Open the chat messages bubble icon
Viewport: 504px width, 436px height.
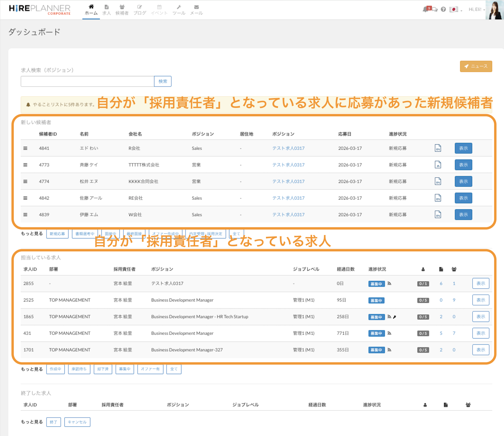435,10
